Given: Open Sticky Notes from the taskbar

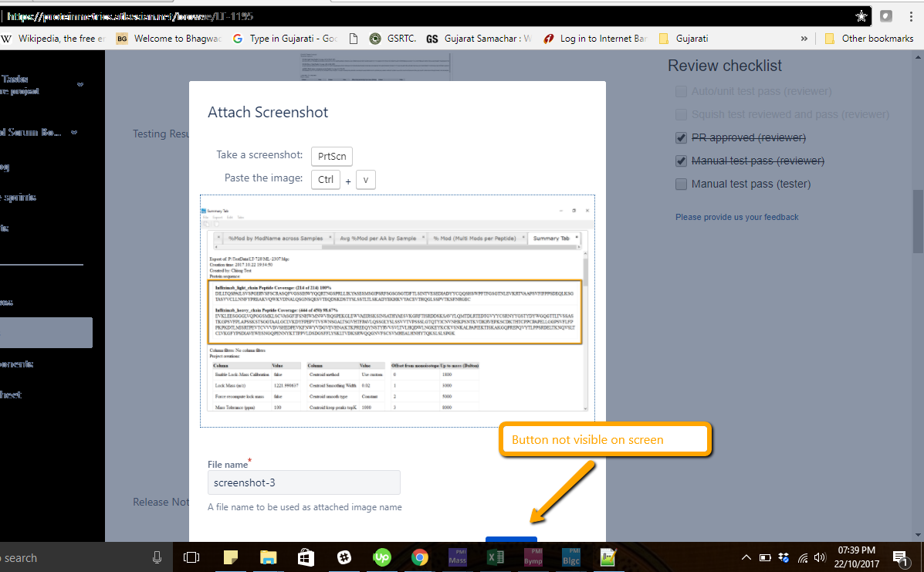Looking at the screenshot, I should 230,557.
